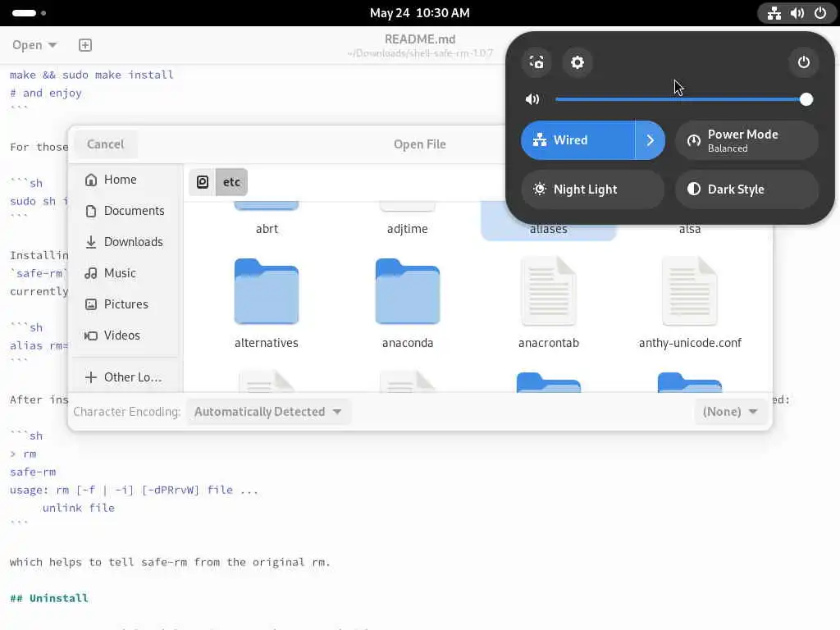Screen dimensions: 840x630
Task: Open the (None) file filter dropdown
Action: point(729,412)
